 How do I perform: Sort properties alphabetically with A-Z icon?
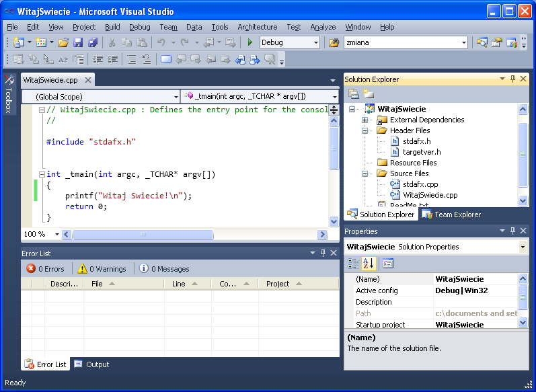369,264
